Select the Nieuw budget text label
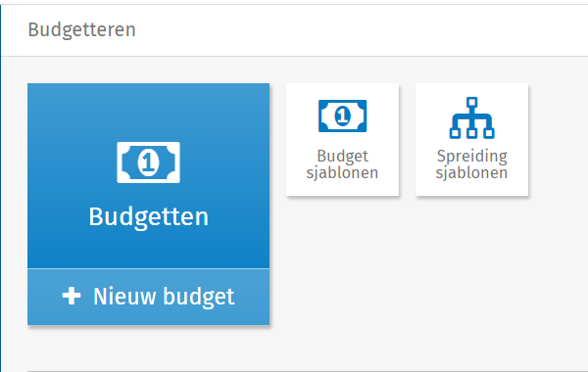 click(x=164, y=297)
